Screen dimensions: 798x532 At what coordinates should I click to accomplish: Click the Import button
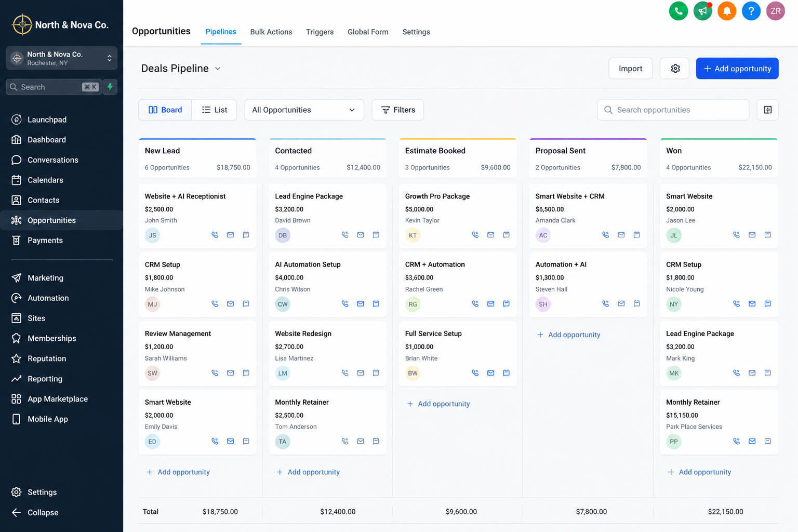pyautogui.click(x=630, y=69)
